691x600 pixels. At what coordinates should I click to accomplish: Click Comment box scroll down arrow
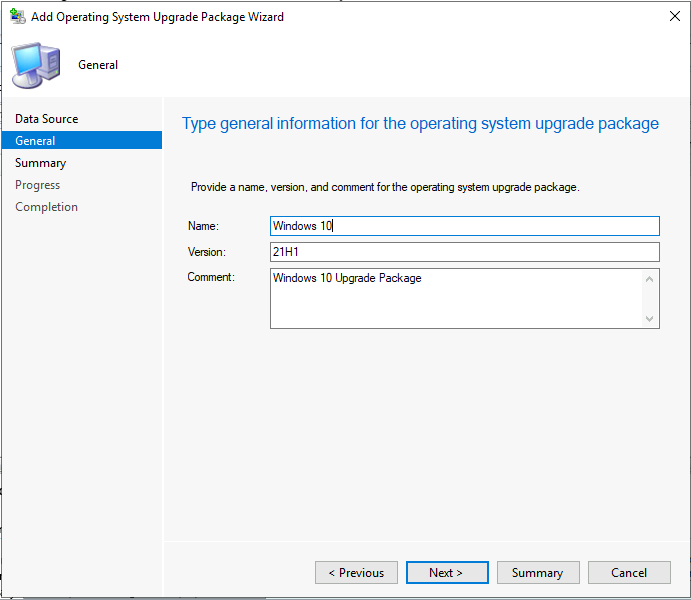649,319
